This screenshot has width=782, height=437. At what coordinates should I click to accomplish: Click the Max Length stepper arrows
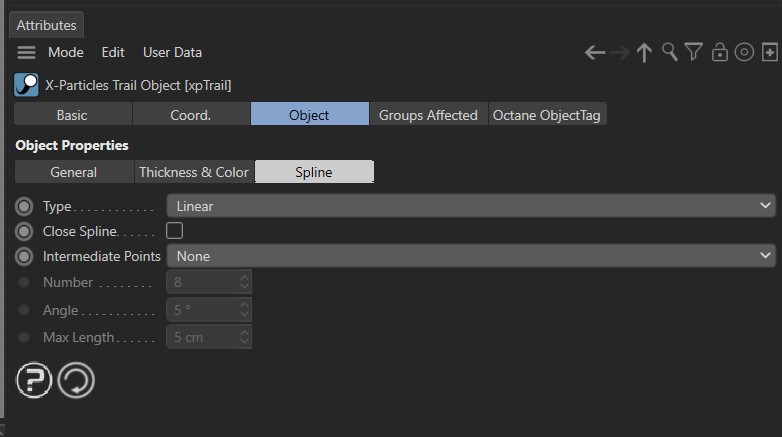(x=244, y=337)
